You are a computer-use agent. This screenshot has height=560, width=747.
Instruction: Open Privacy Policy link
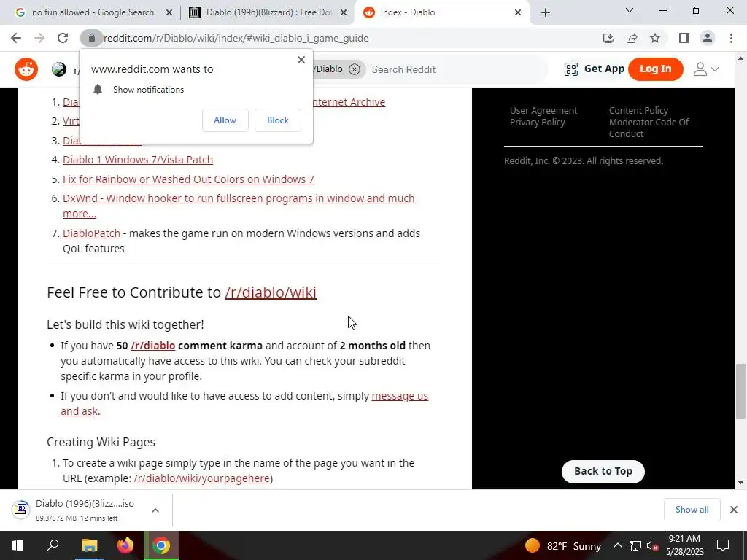click(538, 122)
